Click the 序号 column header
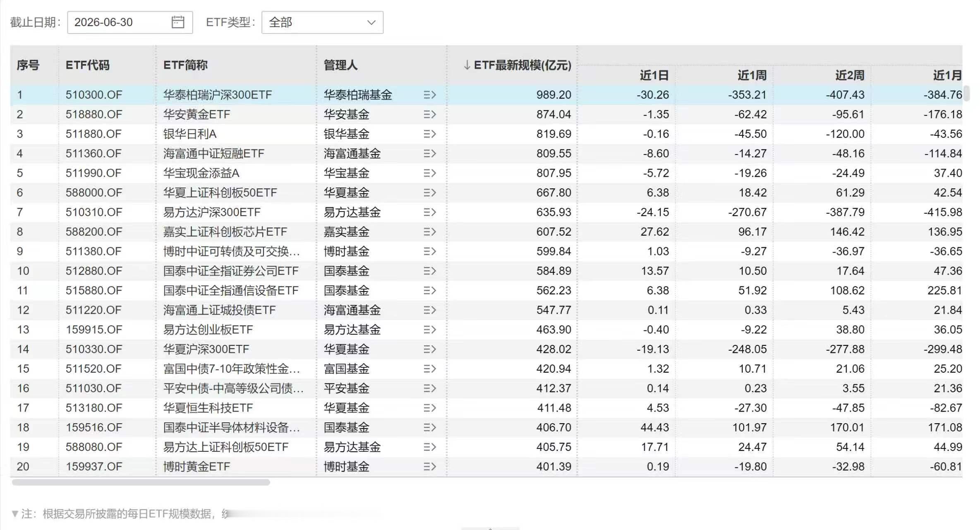 [x=28, y=65]
